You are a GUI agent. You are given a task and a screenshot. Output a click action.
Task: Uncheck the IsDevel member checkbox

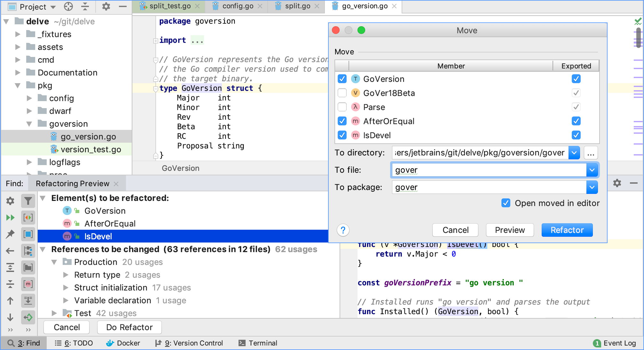coord(342,135)
